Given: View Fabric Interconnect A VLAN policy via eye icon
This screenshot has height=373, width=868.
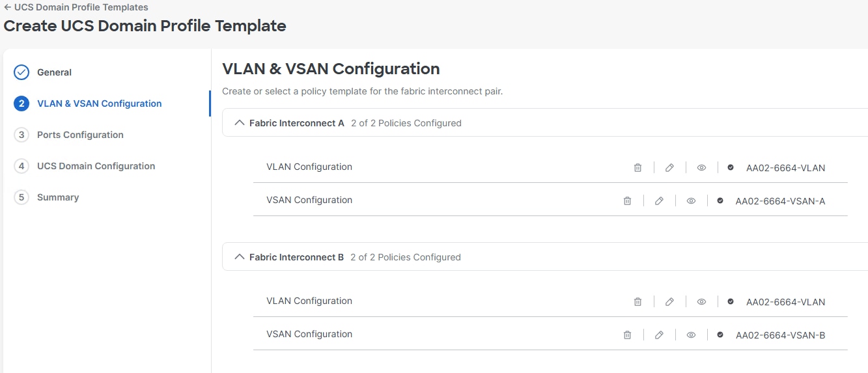Looking at the screenshot, I should coord(701,167).
